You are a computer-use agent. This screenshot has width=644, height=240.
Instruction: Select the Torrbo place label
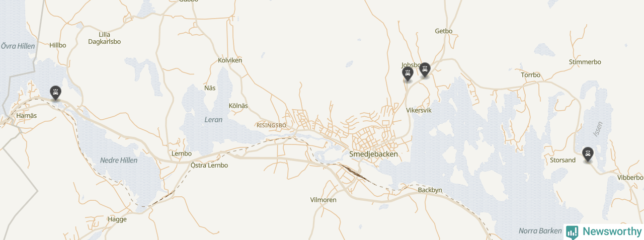point(531,75)
